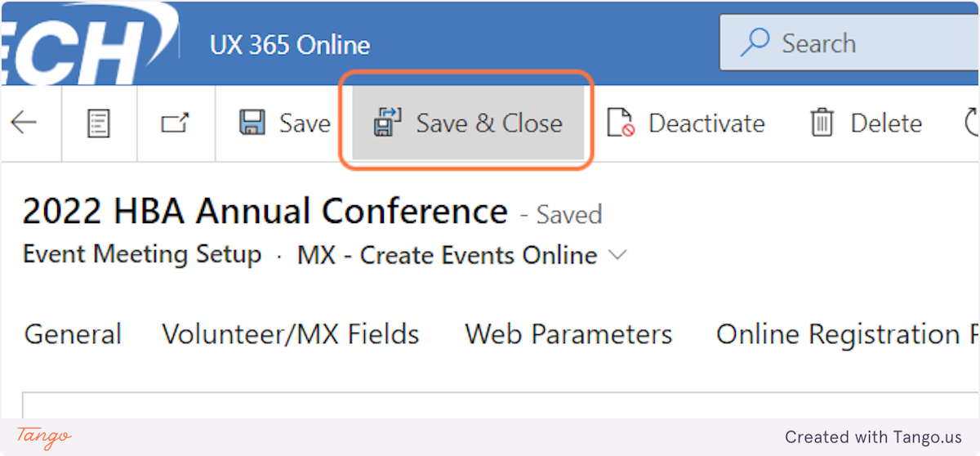Viewport: 980px width, 456px height.
Task: Select the Web Parameters tab
Action: (568, 334)
